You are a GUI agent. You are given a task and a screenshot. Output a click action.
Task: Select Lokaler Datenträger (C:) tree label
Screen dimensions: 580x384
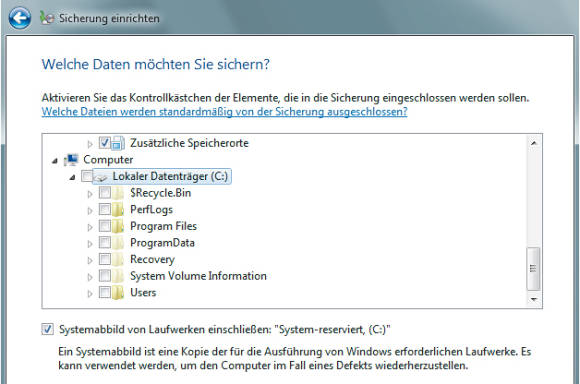(x=170, y=176)
